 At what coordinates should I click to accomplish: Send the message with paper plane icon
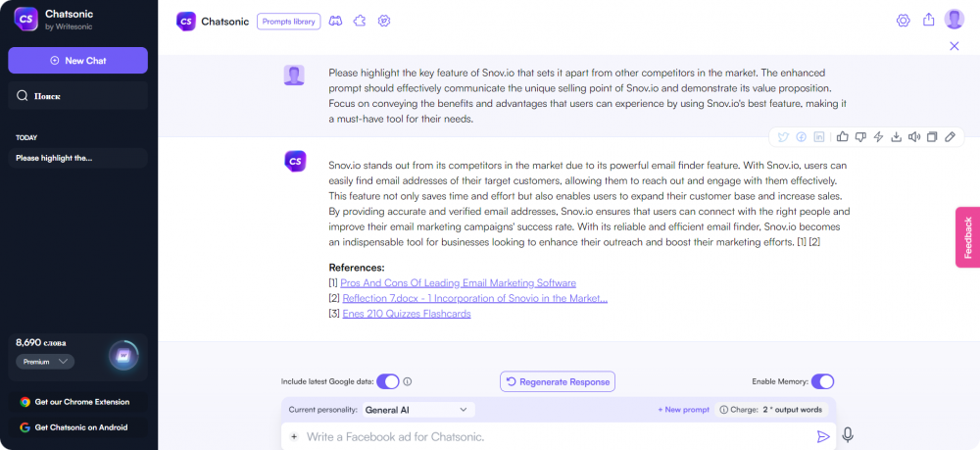point(823,436)
